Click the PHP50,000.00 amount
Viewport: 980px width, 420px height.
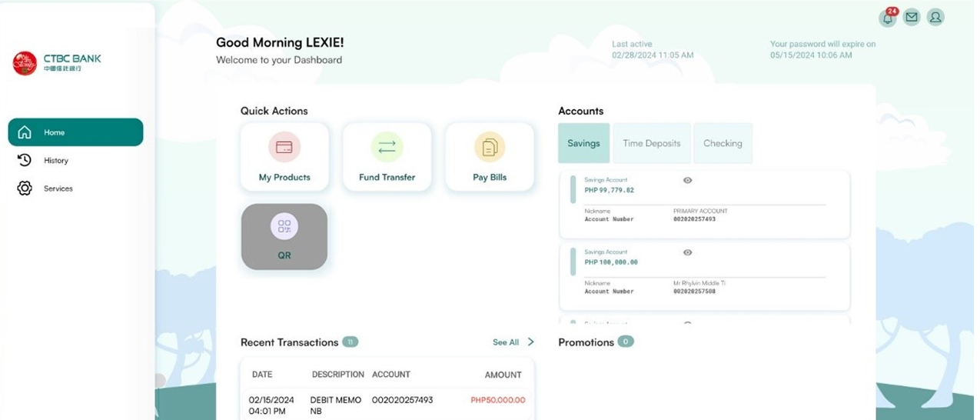click(x=498, y=400)
